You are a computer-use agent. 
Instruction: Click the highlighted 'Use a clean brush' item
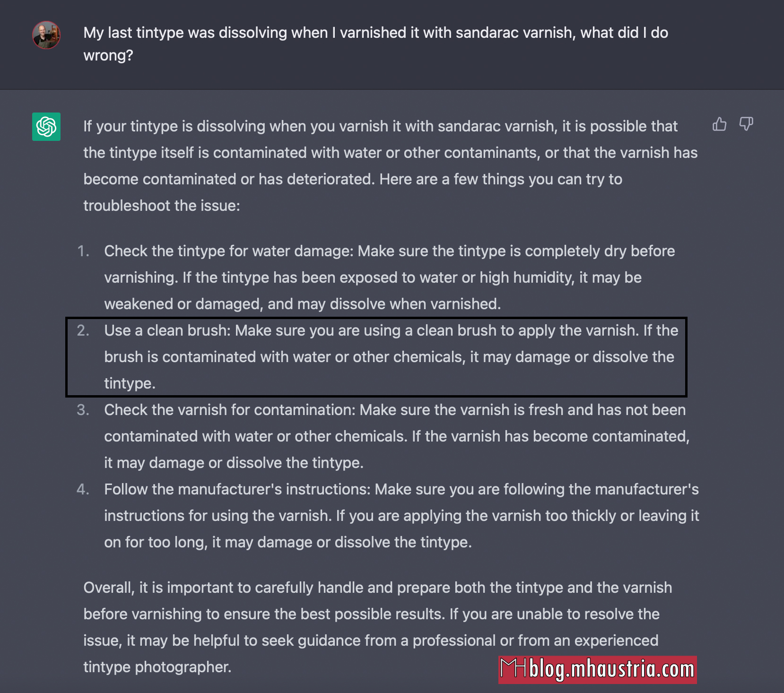coord(392,357)
